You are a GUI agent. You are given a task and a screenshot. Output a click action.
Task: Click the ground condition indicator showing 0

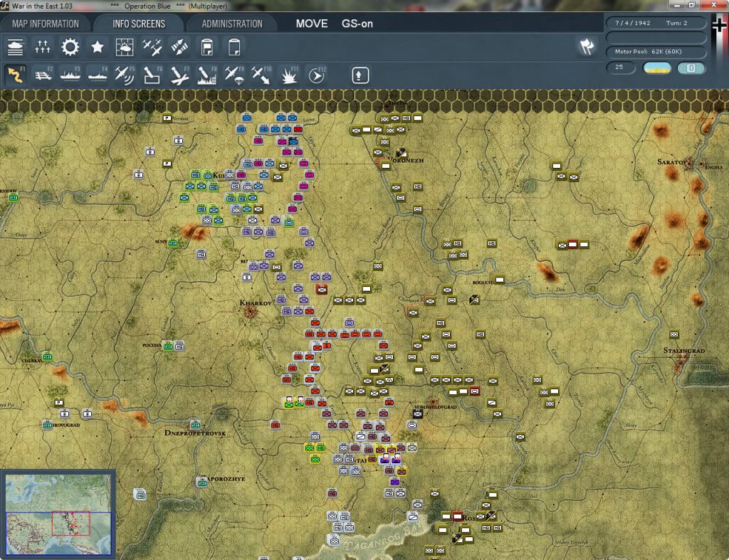pos(691,68)
